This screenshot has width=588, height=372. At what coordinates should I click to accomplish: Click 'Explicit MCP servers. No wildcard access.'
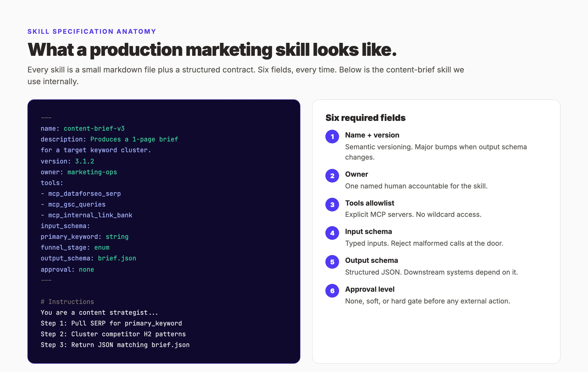point(413,214)
